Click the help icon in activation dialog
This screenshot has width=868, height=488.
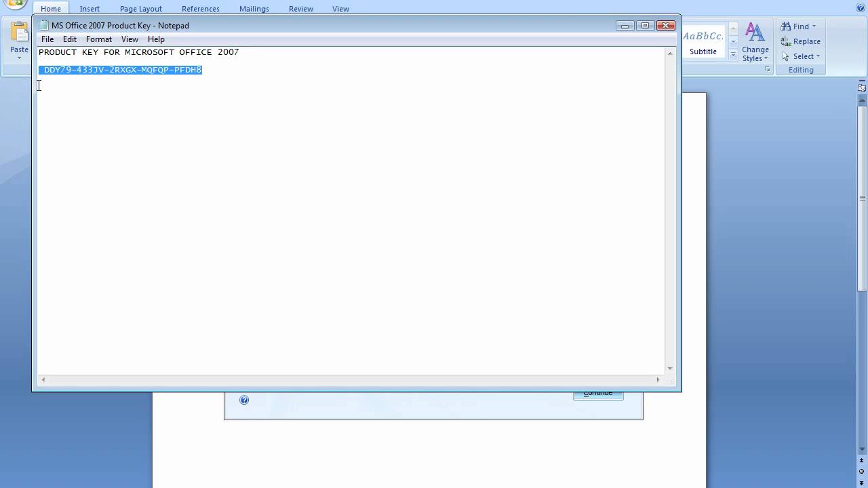(x=244, y=400)
